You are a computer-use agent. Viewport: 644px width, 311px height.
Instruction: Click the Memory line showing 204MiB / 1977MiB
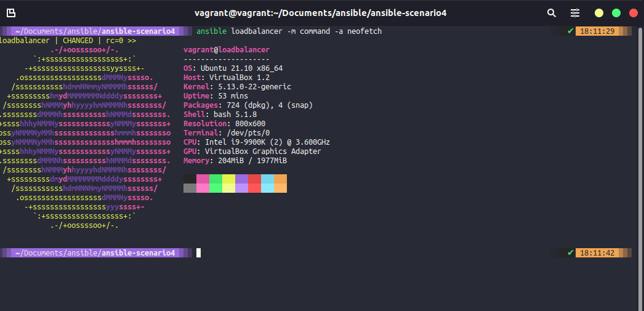coord(235,160)
